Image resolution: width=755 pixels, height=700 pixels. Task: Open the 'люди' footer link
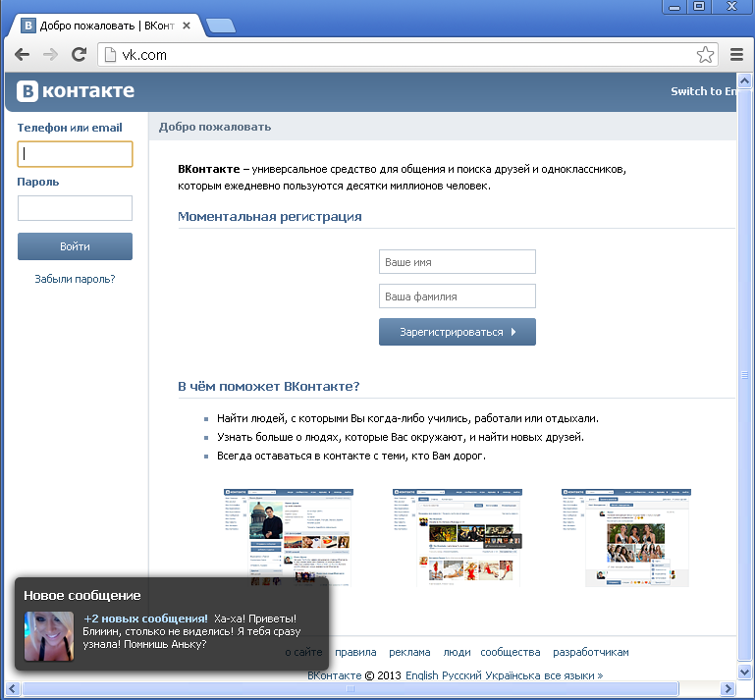point(457,652)
